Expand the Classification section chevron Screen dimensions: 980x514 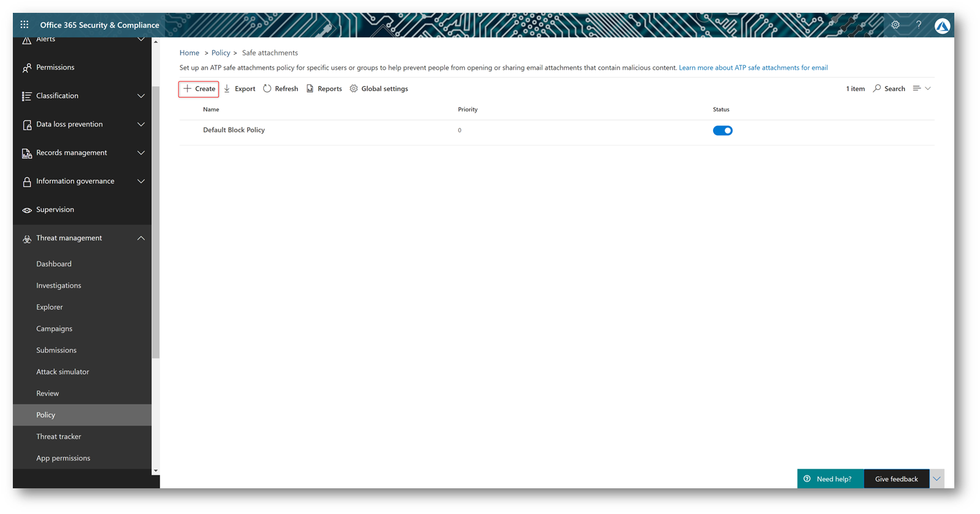click(x=141, y=96)
